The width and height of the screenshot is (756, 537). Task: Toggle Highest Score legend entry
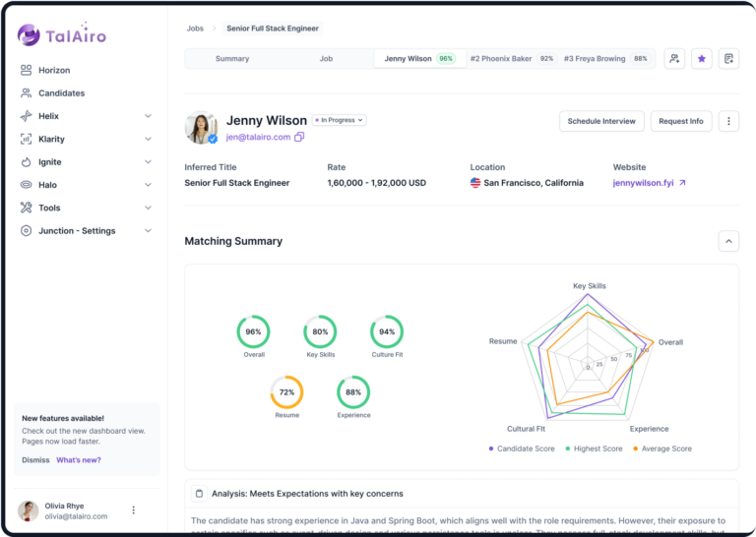pyautogui.click(x=594, y=448)
